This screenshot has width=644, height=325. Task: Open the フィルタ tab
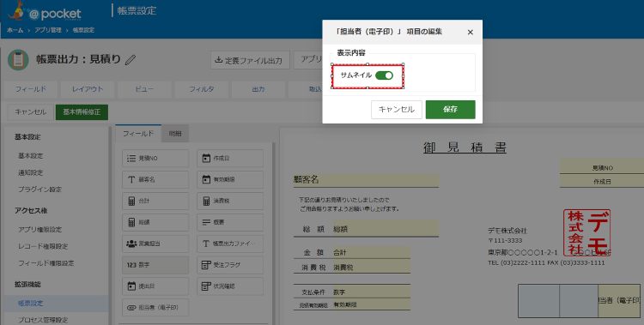[x=201, y=89]
